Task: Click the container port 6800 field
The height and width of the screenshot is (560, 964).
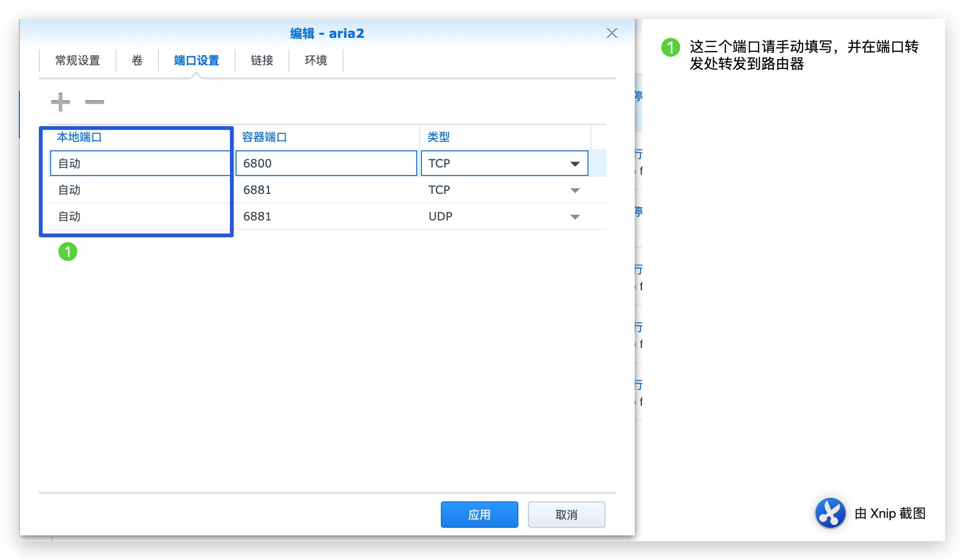Action: [x=326, y=164]
